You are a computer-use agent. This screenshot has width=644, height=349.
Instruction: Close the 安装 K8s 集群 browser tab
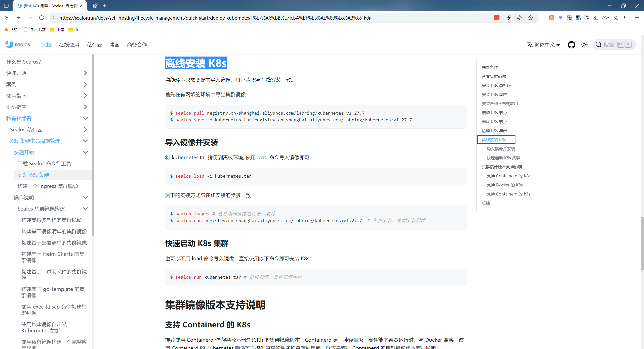point(81,6)
